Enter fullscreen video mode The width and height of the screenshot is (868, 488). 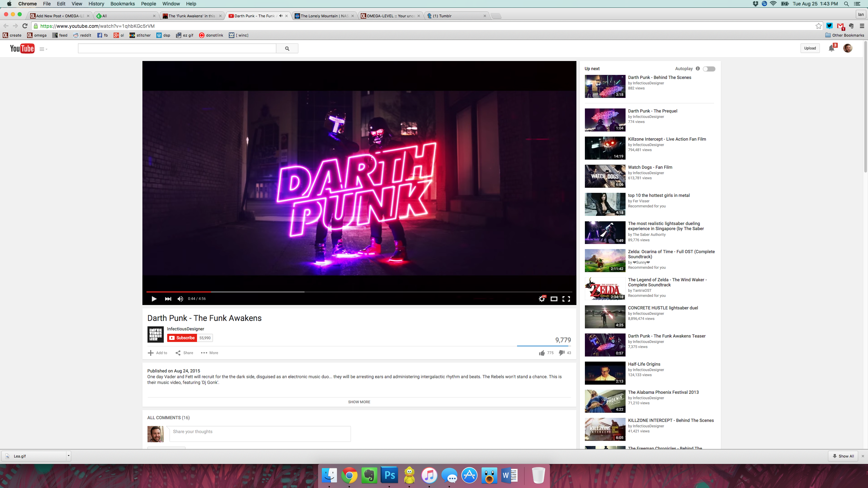(x=566, y=299)
